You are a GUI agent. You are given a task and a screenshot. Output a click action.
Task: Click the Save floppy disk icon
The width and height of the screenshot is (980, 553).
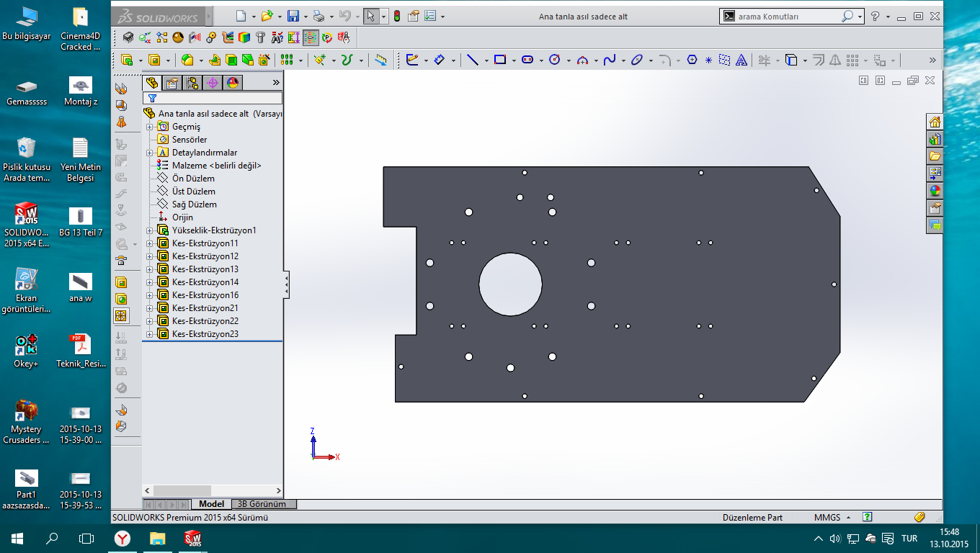(x=293, y=16)
